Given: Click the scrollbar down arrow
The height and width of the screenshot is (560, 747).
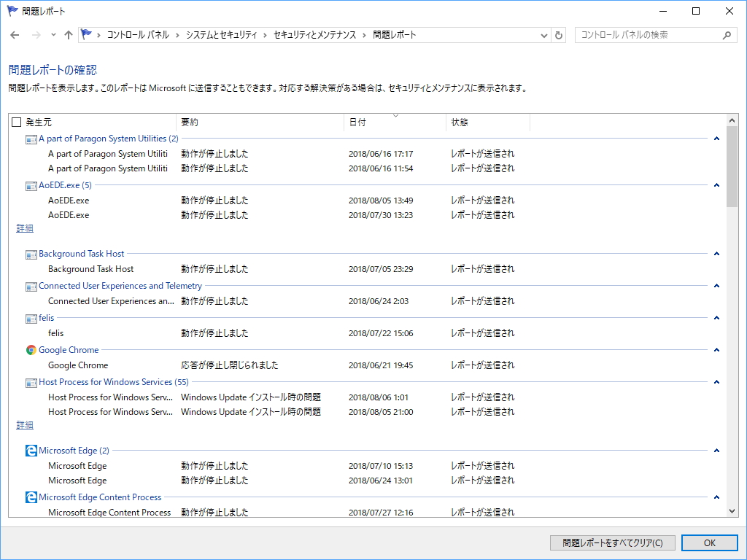Looking at the screenshot, I should coord(732,511).
